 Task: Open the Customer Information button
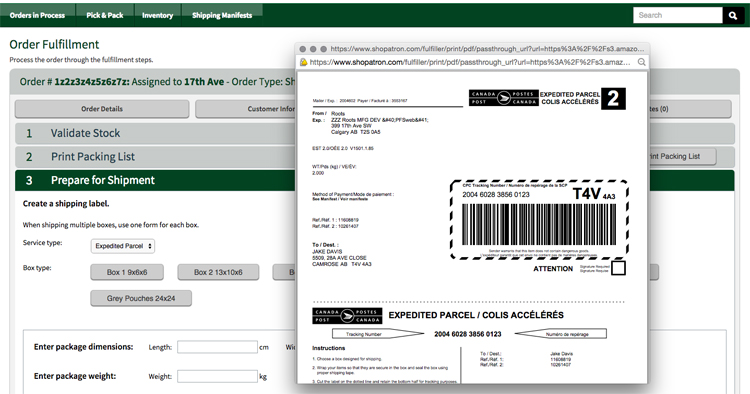(x=245, y=109)
